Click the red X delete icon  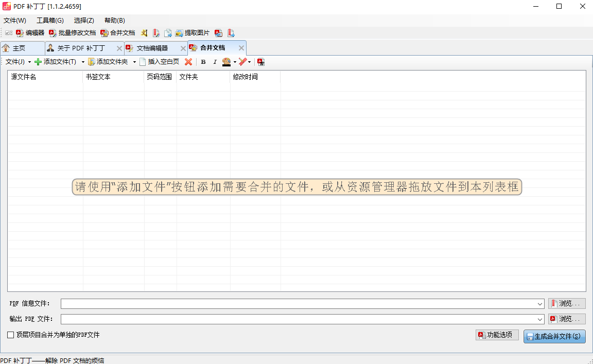point(188,62)
